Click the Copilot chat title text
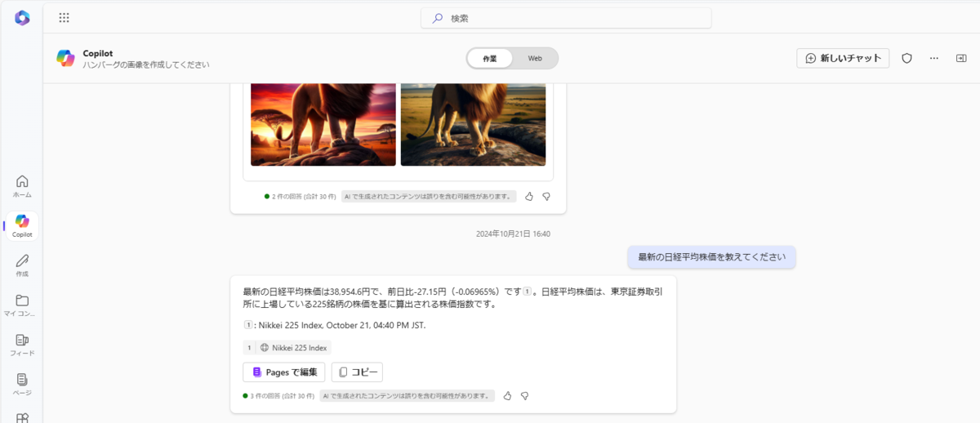Viewport: 980px width, 423px height. [97, 53]
